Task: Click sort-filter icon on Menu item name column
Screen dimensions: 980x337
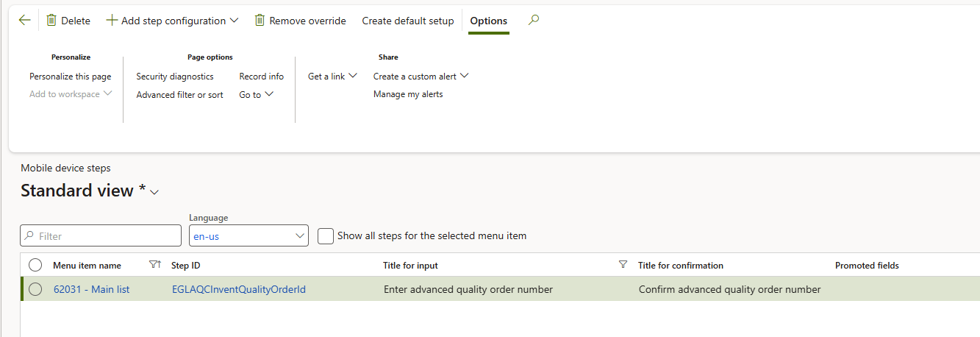Action: [x=154, y=265]
